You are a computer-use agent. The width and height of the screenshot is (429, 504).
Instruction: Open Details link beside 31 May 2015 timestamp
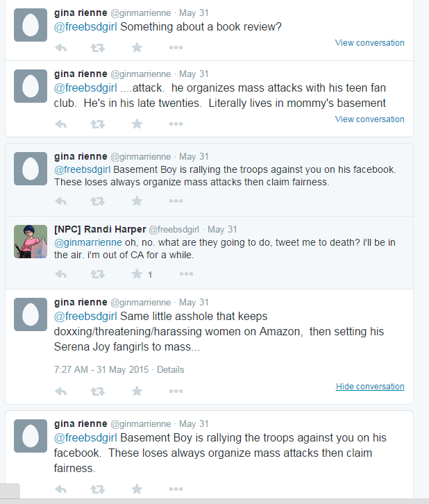click(170, 369)
